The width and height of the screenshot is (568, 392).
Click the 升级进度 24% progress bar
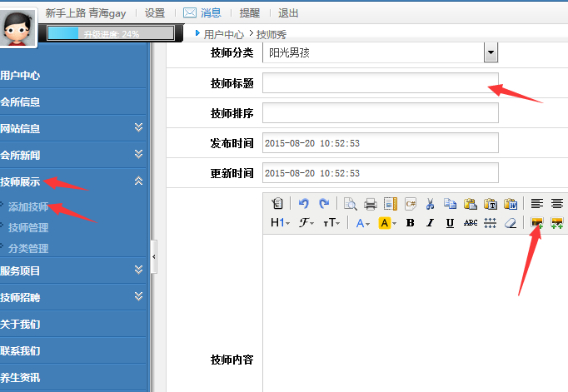coord(111,33)
